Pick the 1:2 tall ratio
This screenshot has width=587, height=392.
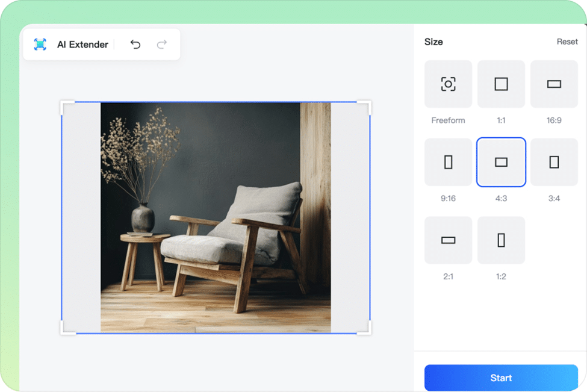click(x=501, y=240)
